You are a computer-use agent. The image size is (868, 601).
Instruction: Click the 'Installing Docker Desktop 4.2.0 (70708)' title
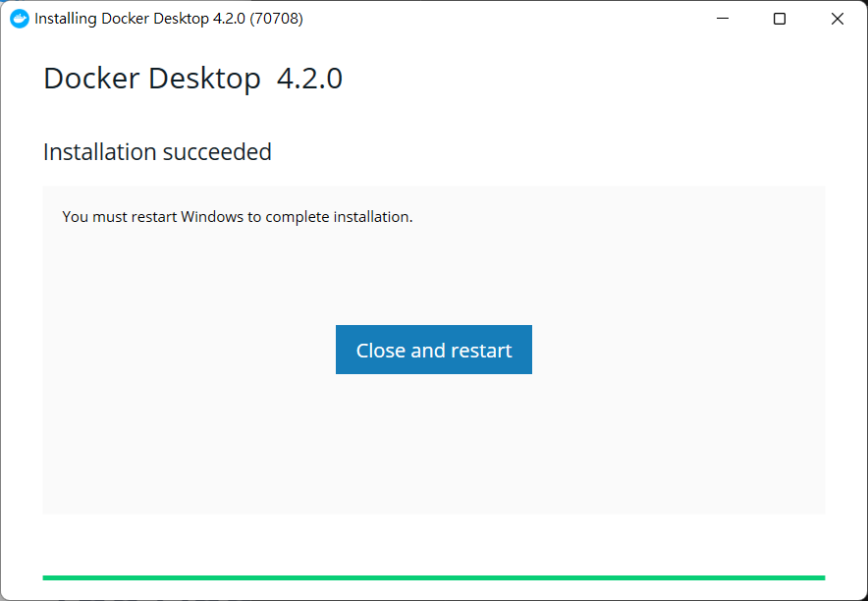pyautogui.click(x=169, y=19)
